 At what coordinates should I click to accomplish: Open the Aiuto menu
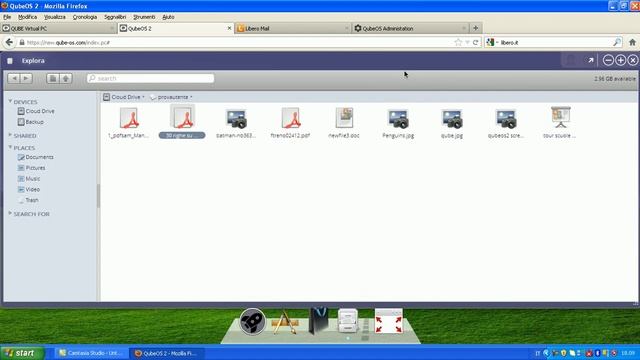pyautogui.click(x=168, y=17)
